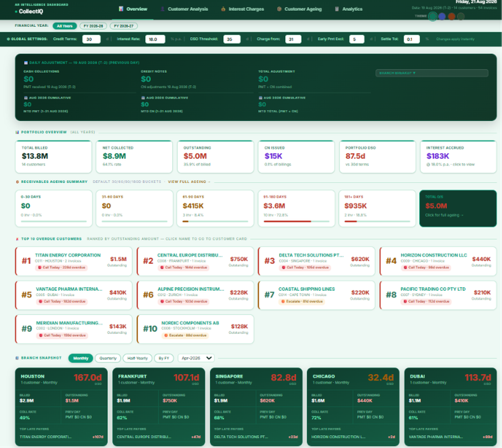Follow the View Full Ageing link
The image size is (502, 448).
[189, 182]
